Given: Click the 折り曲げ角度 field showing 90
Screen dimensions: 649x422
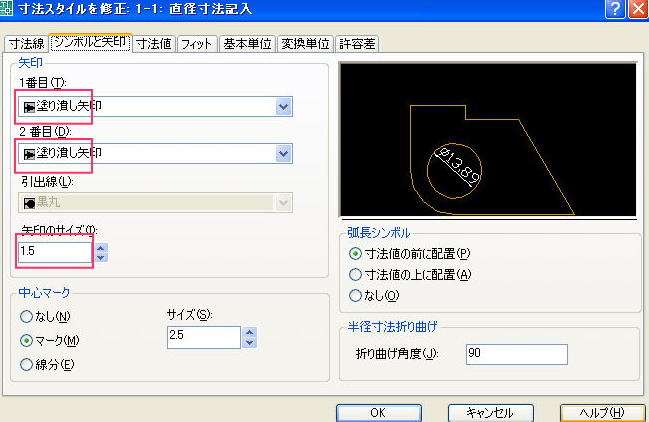Looking at the screenshot, I should 517,355.
